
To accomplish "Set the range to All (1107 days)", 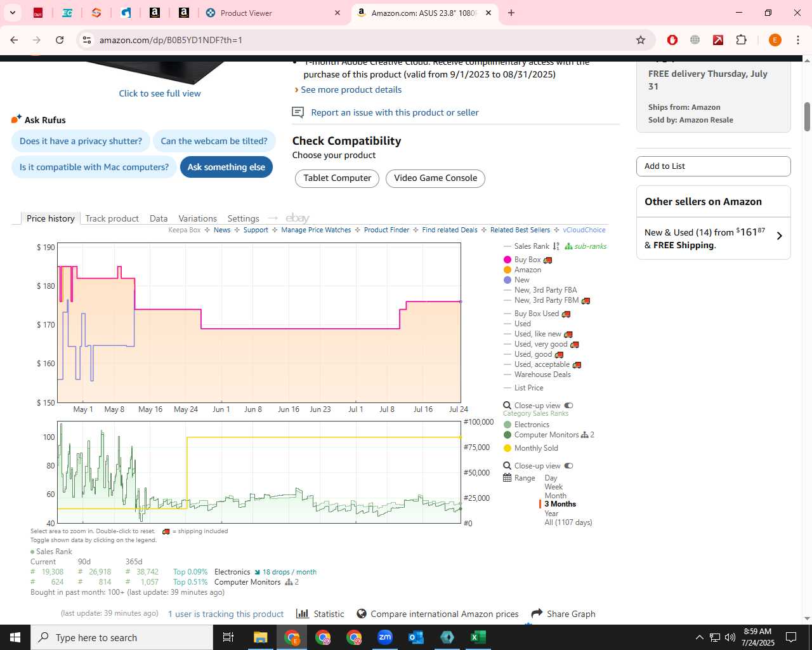I will (568, 522).
